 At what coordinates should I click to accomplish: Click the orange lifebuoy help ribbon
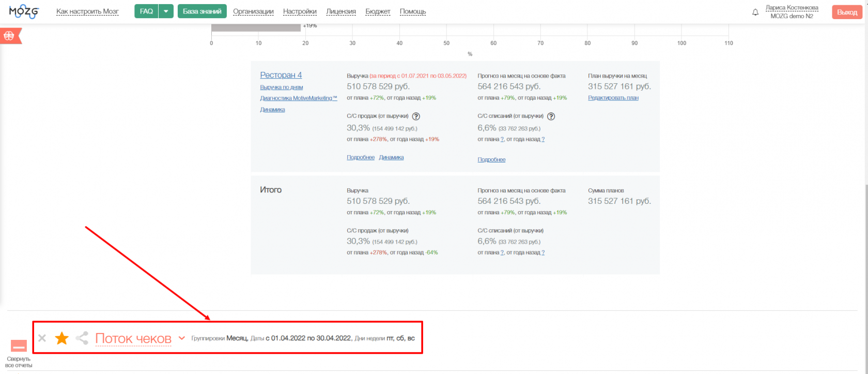click(x=9, y=36)
